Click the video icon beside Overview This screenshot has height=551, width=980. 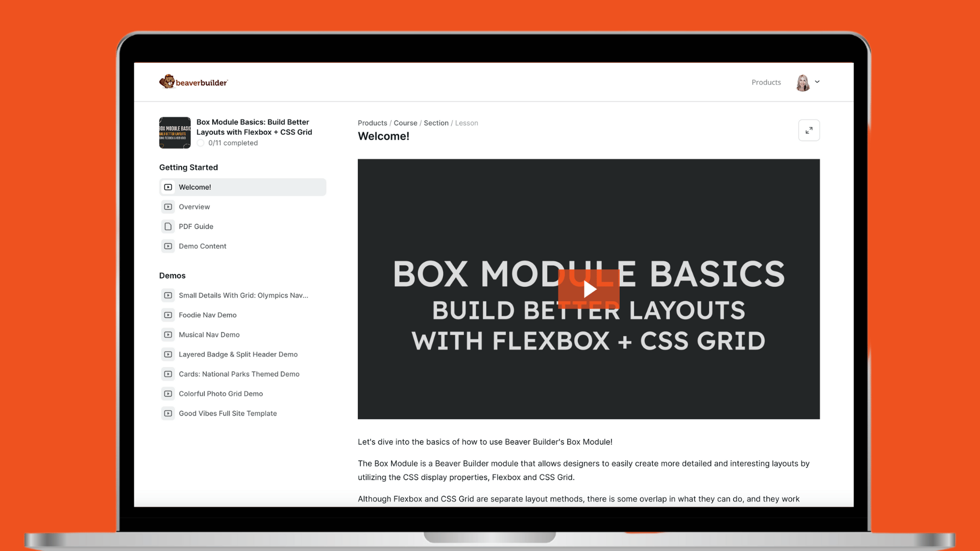pyautogui.click(x=168, y=207)
